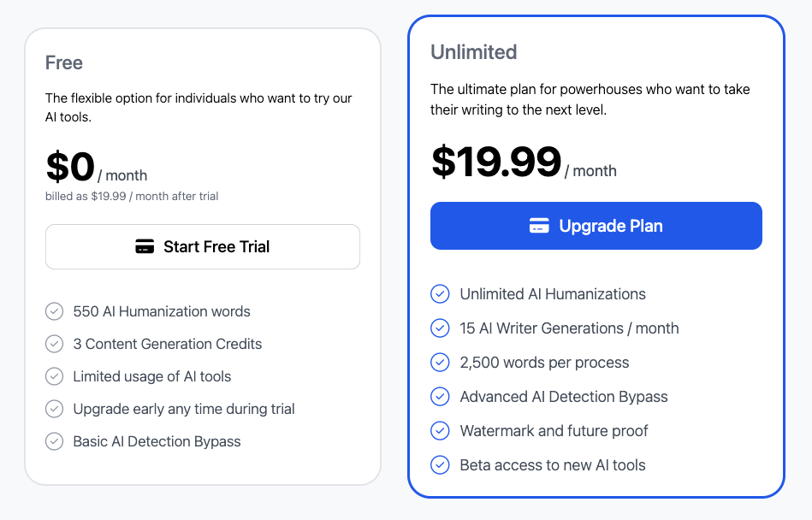Click checkmark next to Limited usage of AI tools
Image resolution: width=812 pixels, height=520 pixels.
[x=55, y=376]
